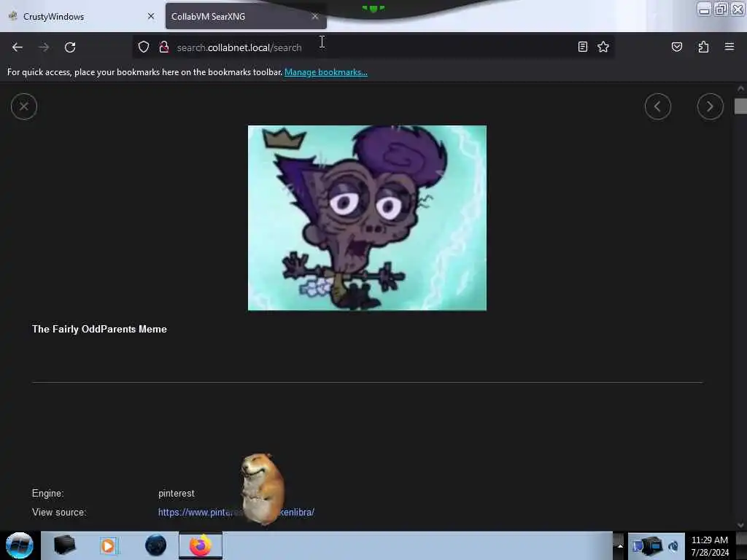Click the 'pinterest' engine value
This screenshot has width=747, height=560.
[x=176, y=494]
